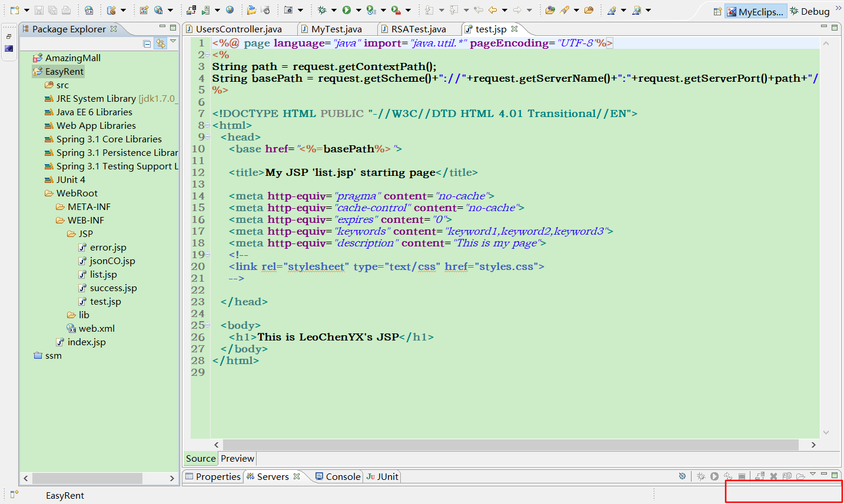Open the New dropdown arrow

tap(26, 11)
